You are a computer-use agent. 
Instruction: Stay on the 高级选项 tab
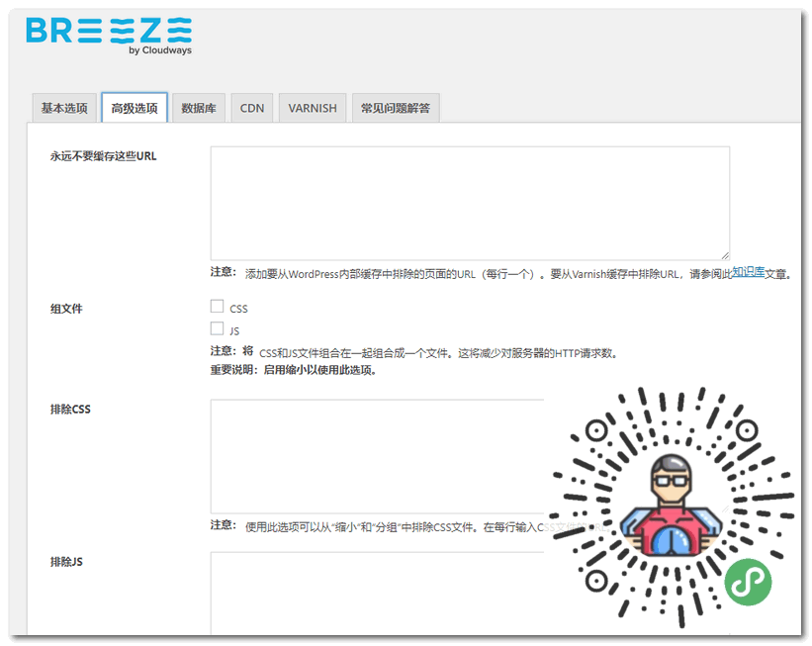pos(134,107)
